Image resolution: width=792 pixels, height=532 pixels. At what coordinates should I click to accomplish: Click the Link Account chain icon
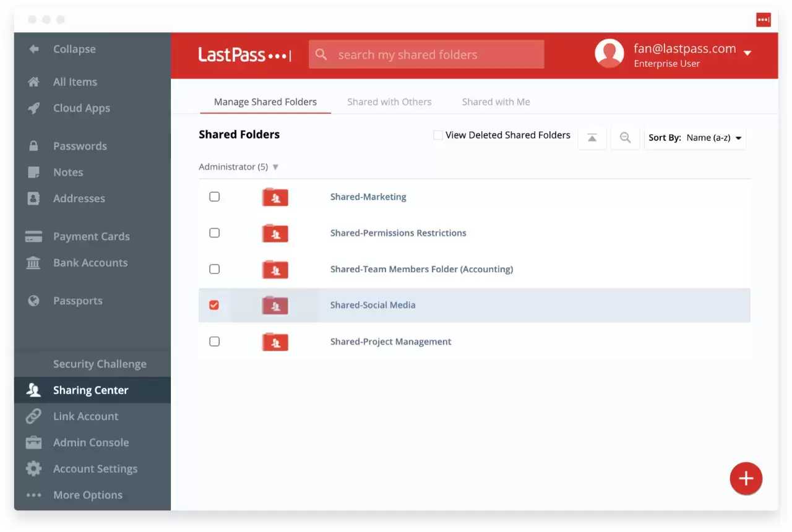(x=34, y=416)
